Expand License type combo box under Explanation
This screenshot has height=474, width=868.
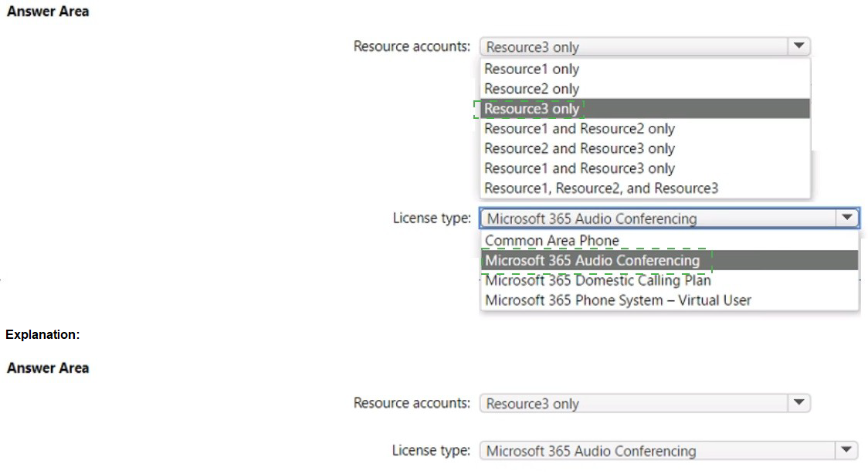[656, 451]
